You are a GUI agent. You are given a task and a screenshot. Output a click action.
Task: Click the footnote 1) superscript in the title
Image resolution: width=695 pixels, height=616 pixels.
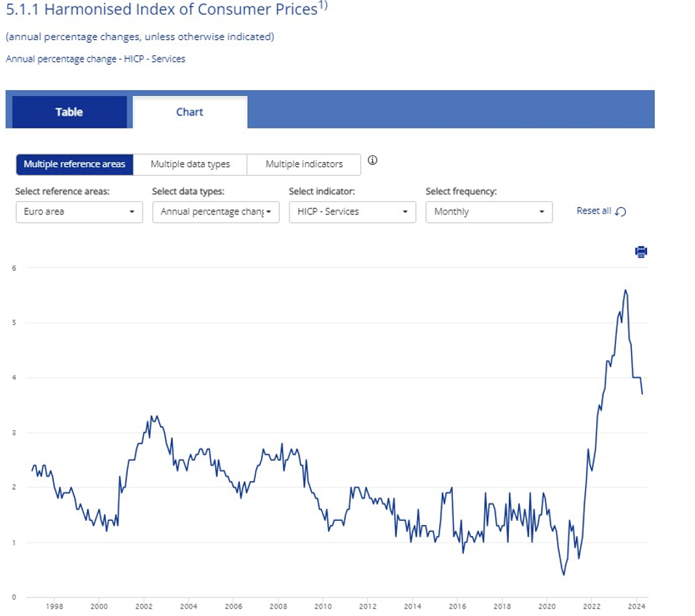point(323,6)
